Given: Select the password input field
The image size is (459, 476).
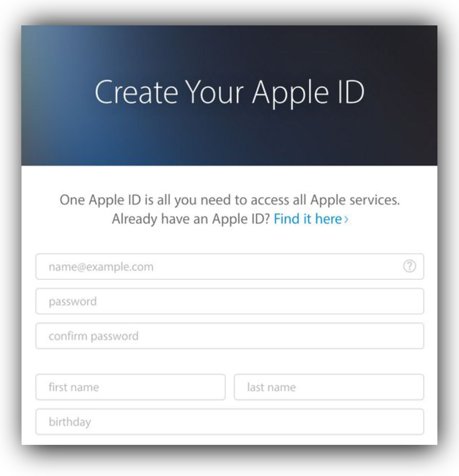Looking at the screenshot, I should click(x=230, y=301).
